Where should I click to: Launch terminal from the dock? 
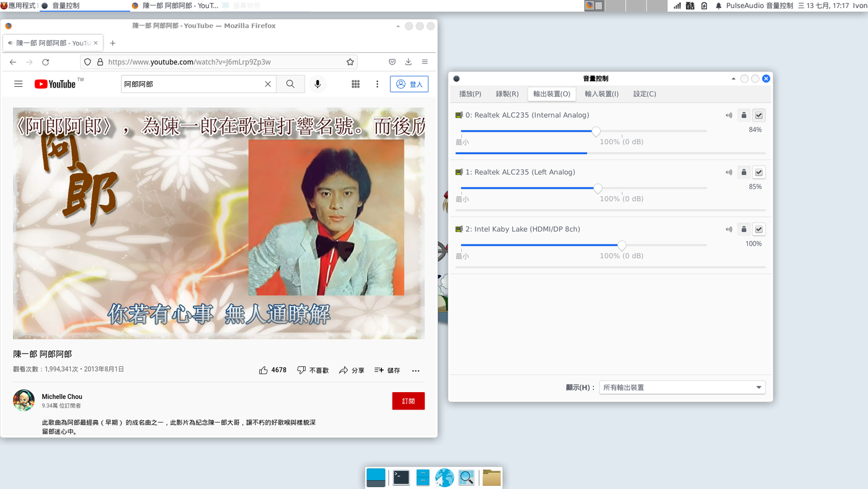point(401,477)
